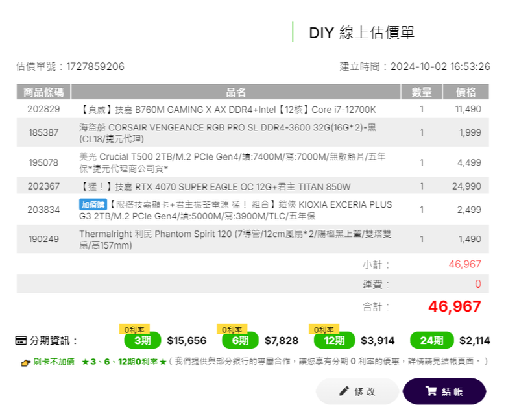
Task: Select the 6期 installment badge
Action: point(240,340)
